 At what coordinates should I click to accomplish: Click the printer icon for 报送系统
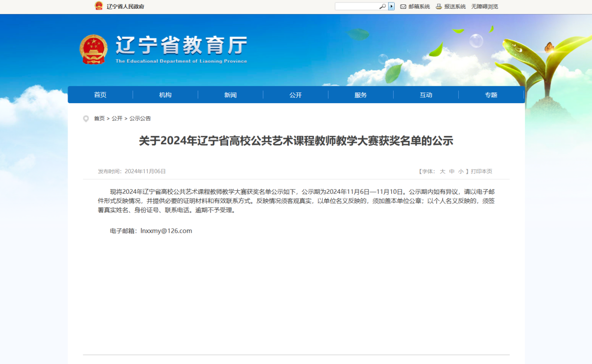439,6
